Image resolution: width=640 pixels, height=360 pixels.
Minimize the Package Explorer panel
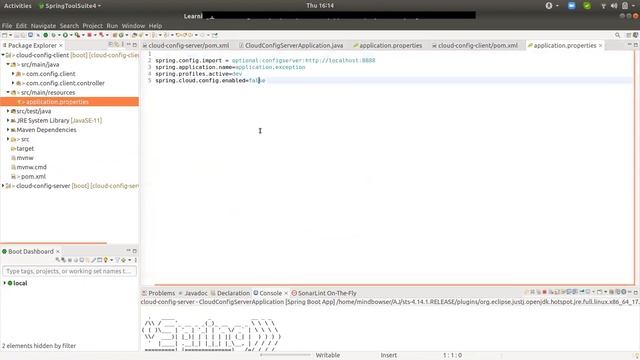pyautogui.click(x=129, y=44)
